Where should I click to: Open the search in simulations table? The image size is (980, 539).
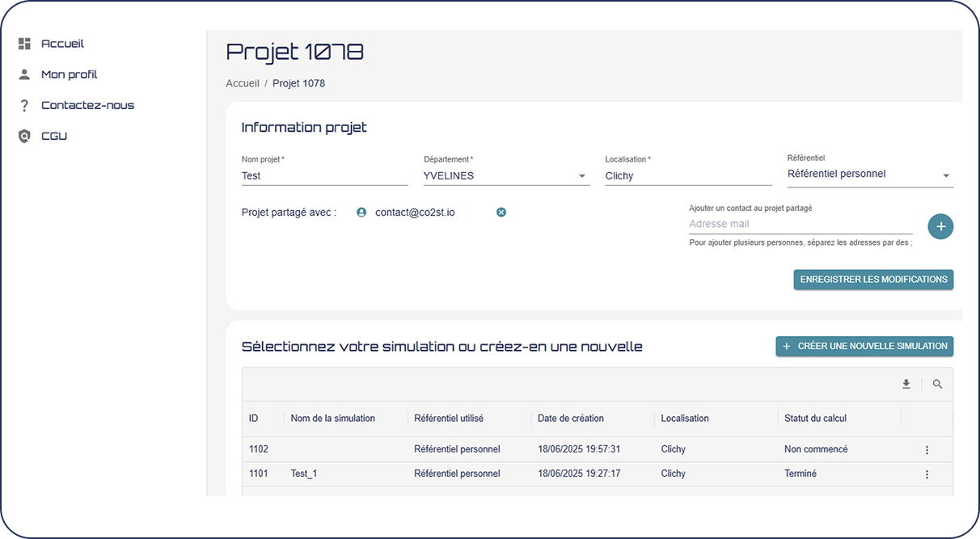coord(937,385)
